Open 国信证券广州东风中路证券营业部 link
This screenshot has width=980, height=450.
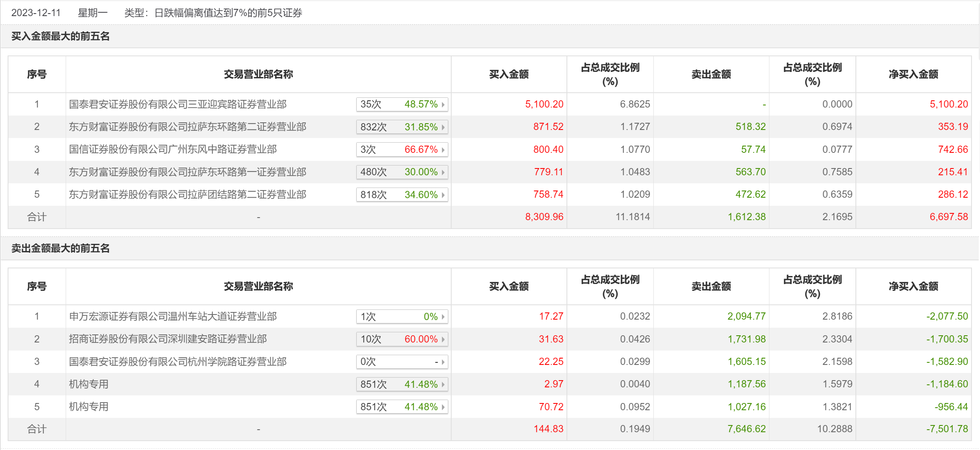click(172, 149)
